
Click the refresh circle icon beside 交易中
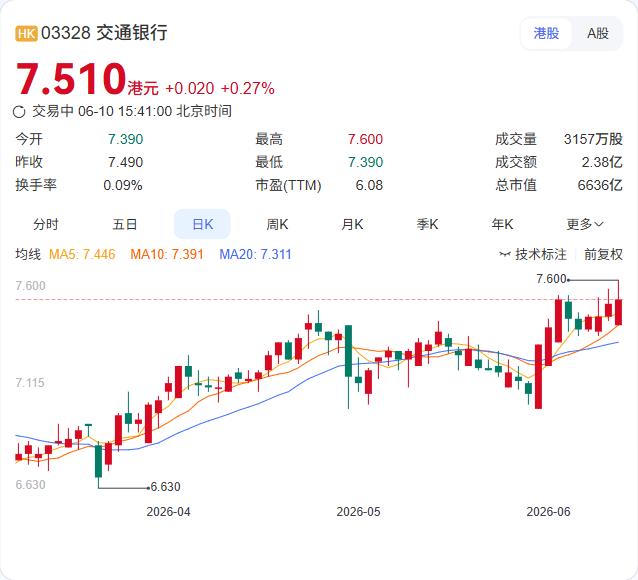(x=19, y=112)
